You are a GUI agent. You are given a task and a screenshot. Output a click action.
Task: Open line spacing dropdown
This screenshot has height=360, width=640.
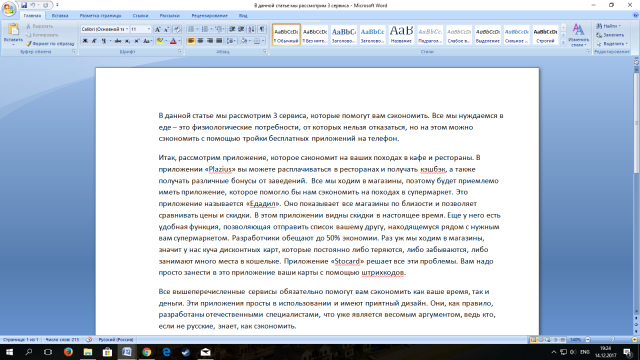pos(231,41)
